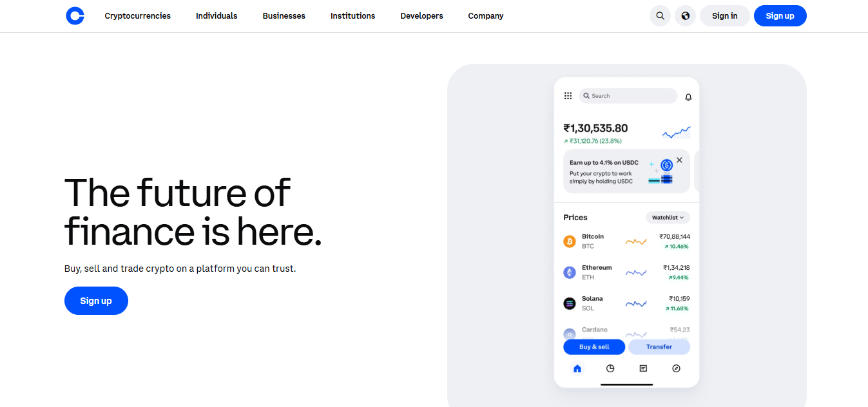
Task: Click the explore compass icon
Action: click(x=676, y=368)
